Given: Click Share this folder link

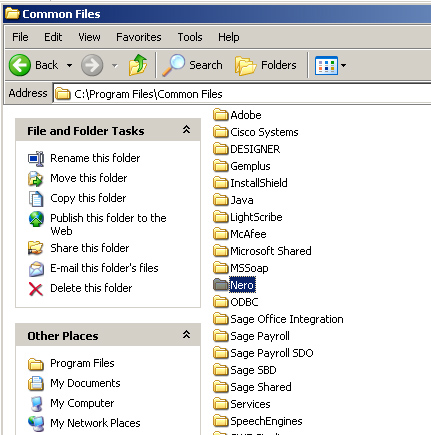Looking at the screenshot, I should point(90,248).
